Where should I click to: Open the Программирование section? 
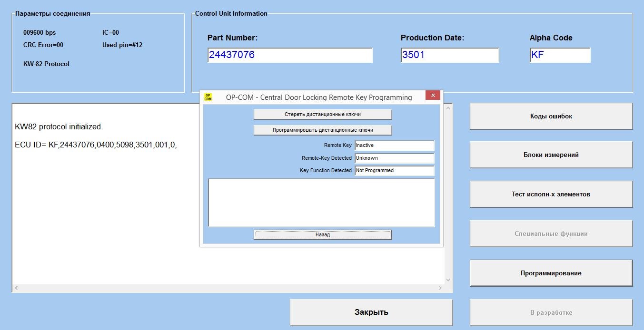551,273
